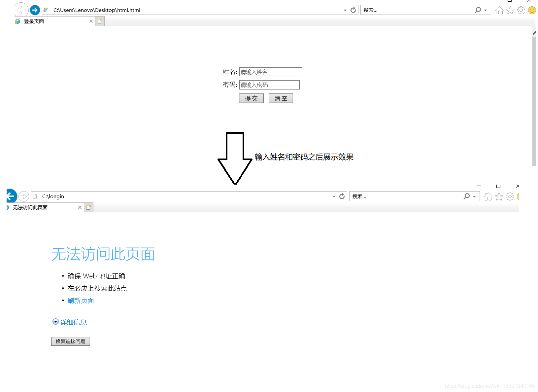Focus the 请输入密码 password field

[269, 85]
